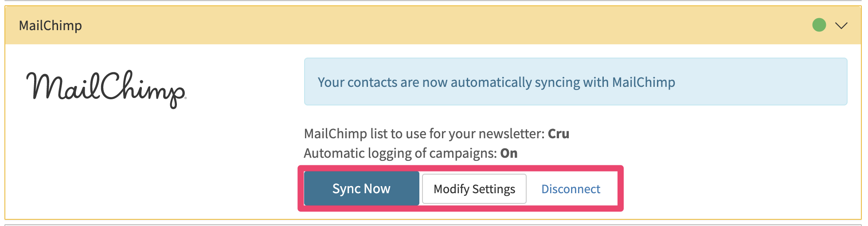Viewport: 868px width, 226px height.
Task: Select the bold list name Cru
Action: (x=559, y=133)
